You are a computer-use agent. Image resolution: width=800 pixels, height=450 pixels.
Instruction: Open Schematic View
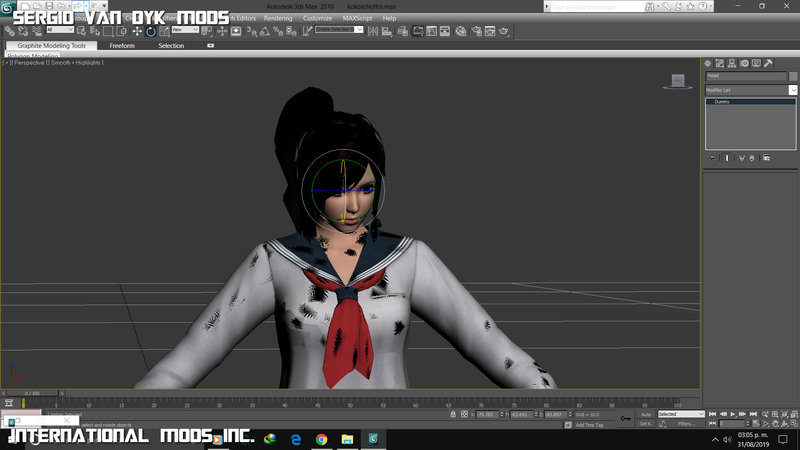point(445,31)
